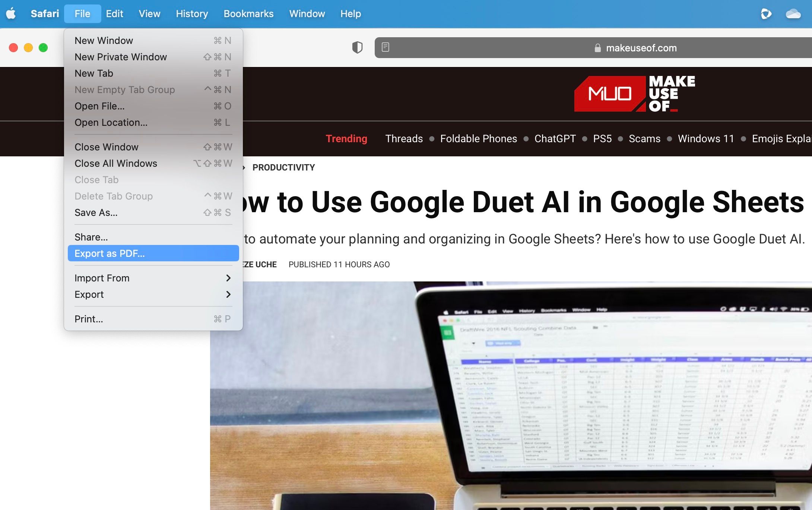Open the Safari application menu

45,14
